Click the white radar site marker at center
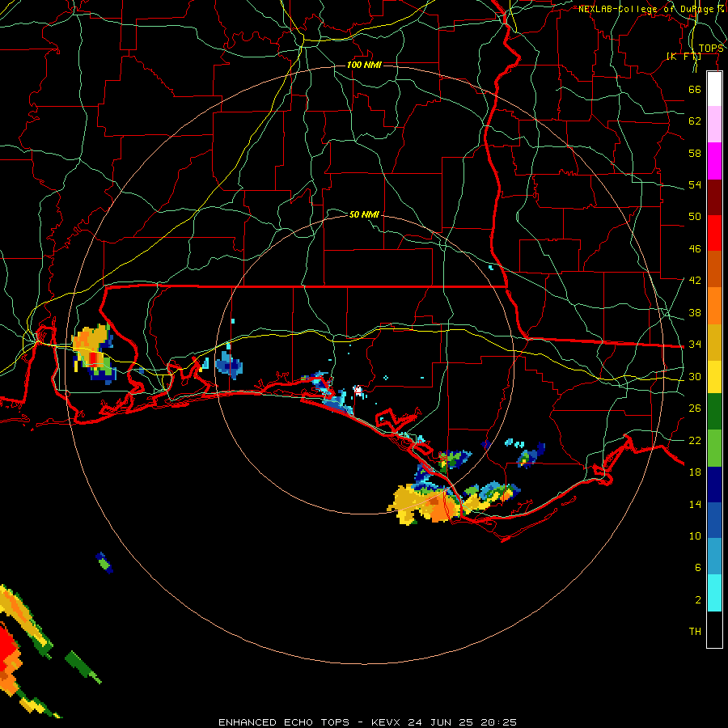The image size is (728, 728). (x=358, y=390)
